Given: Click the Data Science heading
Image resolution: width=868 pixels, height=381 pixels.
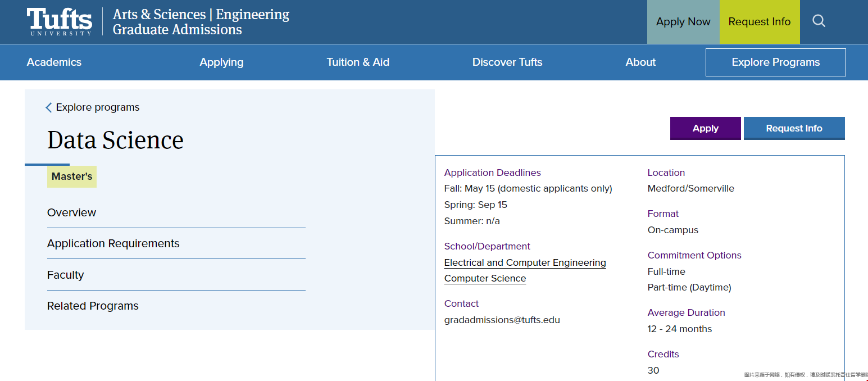Looking at the screenshot, I should point(115,140).
